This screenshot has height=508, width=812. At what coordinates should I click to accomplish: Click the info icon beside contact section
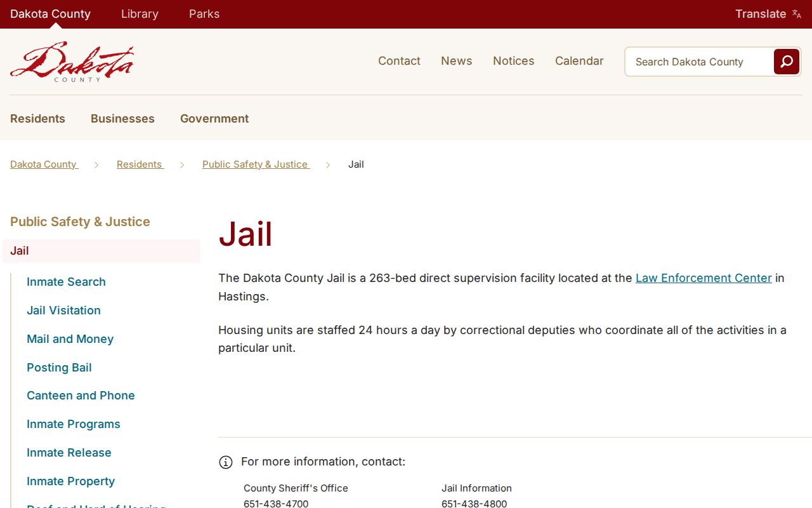(226, 462)
